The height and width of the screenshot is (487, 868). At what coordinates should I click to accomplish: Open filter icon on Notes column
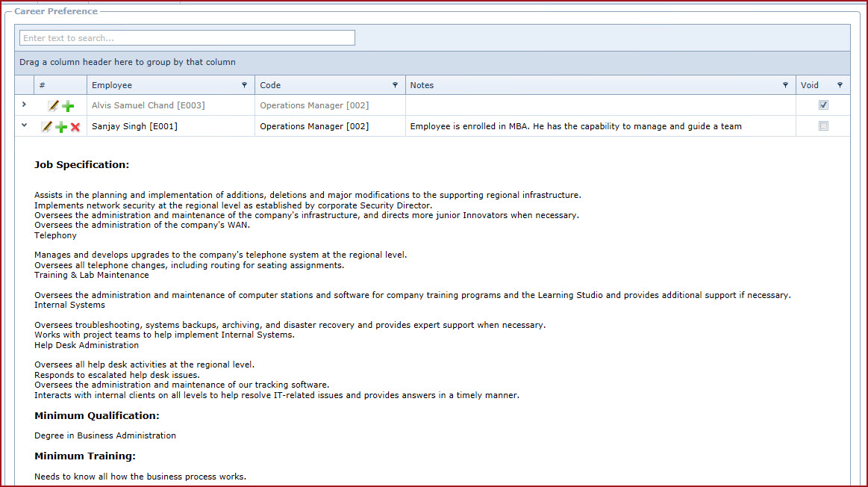click(x=785, y=85)
